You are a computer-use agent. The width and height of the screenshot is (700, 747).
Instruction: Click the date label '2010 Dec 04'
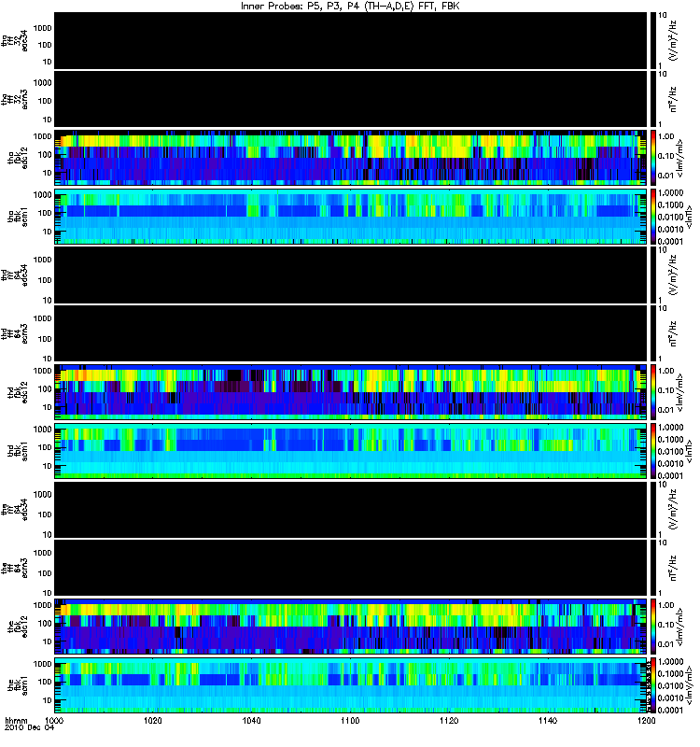(29, 727)
